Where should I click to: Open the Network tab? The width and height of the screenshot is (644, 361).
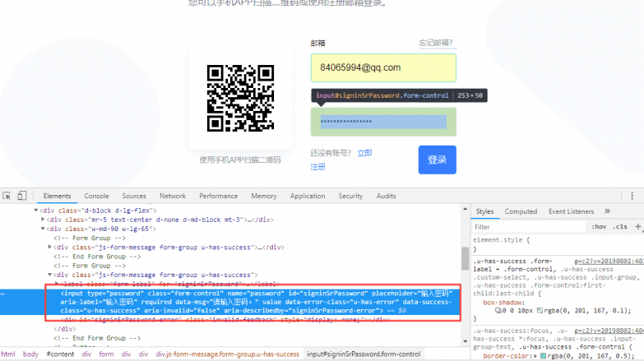(x=173, y=196)
